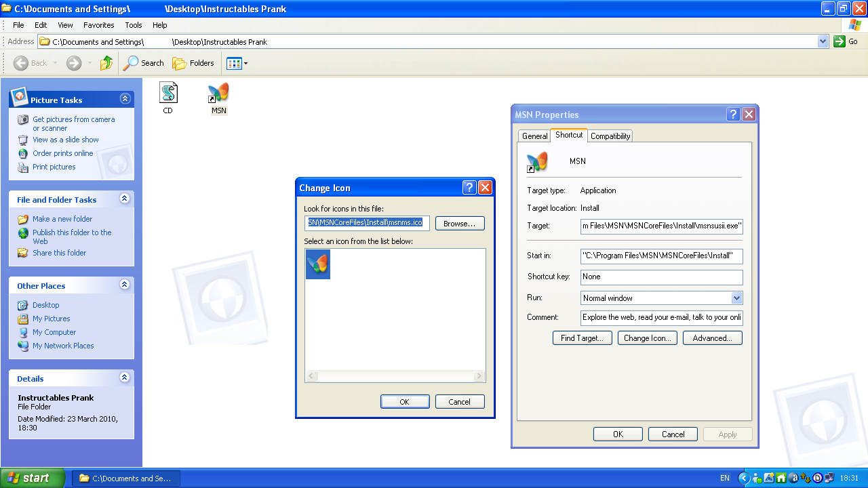Open the Search pane from the toolbar

(144, 63)
